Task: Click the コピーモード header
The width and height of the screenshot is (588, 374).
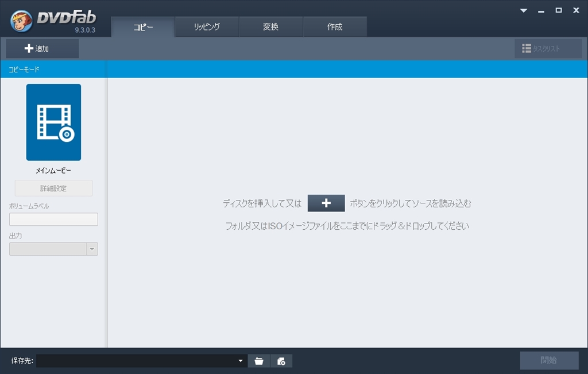Action: 24,70
